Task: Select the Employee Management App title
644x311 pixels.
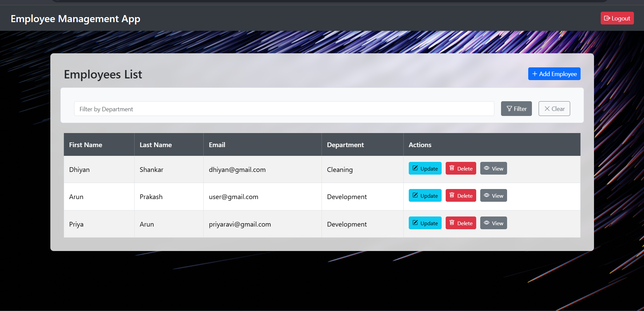Action: (75, 19)
